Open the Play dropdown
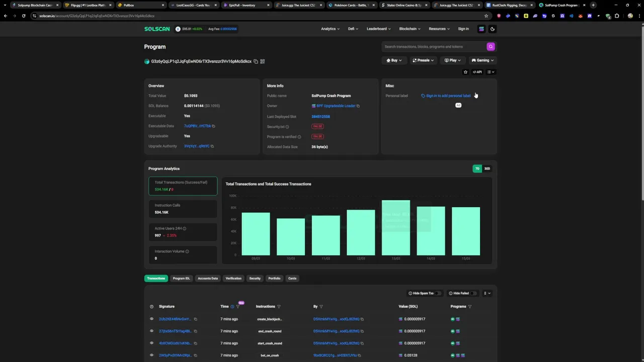Image resolution: width=644 pixels, height=362 pixels. click(452, 60)
